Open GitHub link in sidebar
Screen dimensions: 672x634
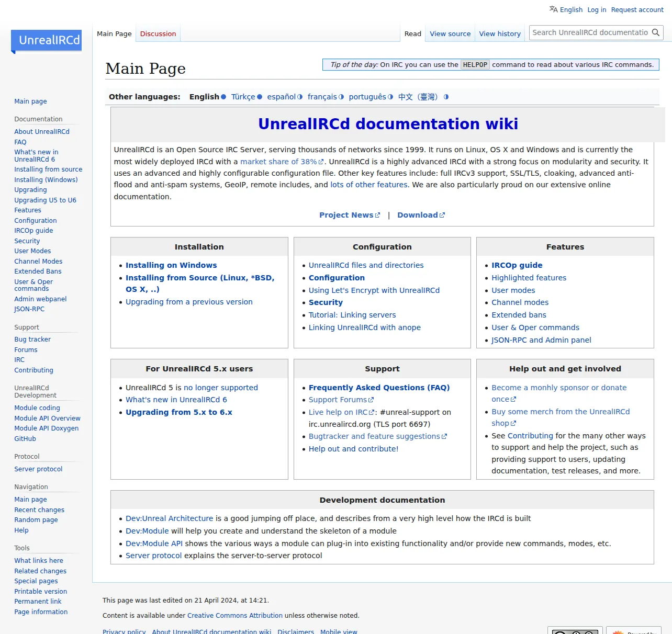[x=25, y=439]
